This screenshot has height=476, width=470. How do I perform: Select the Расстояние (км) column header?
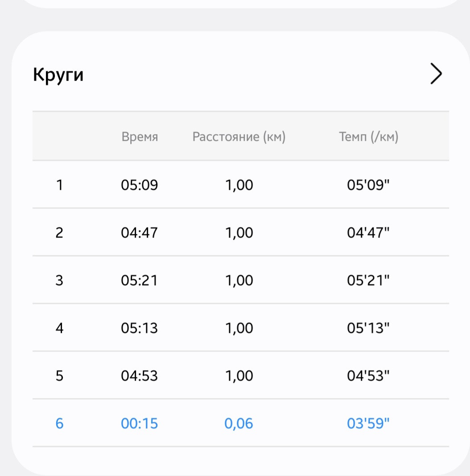click(x=239, y=137)
